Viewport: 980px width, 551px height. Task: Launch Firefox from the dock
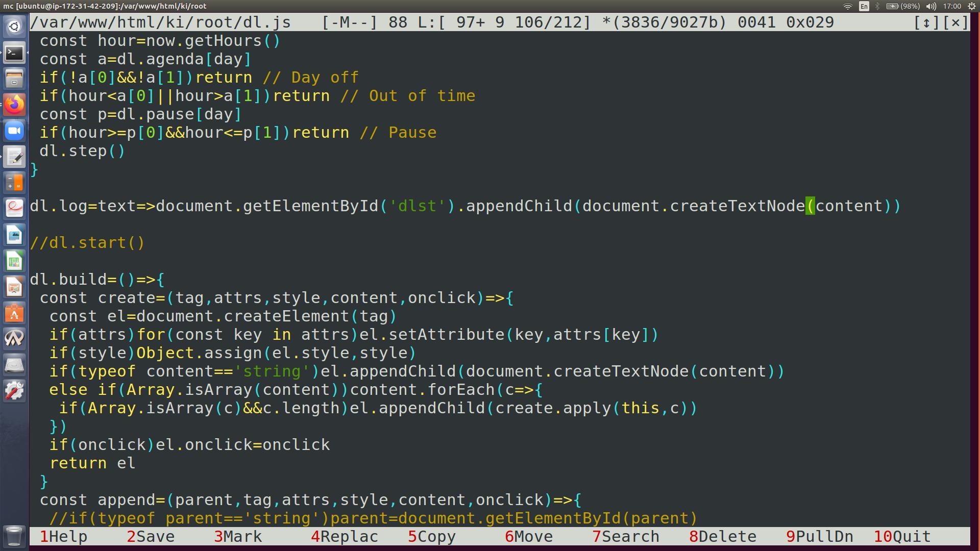pos(14,105)
